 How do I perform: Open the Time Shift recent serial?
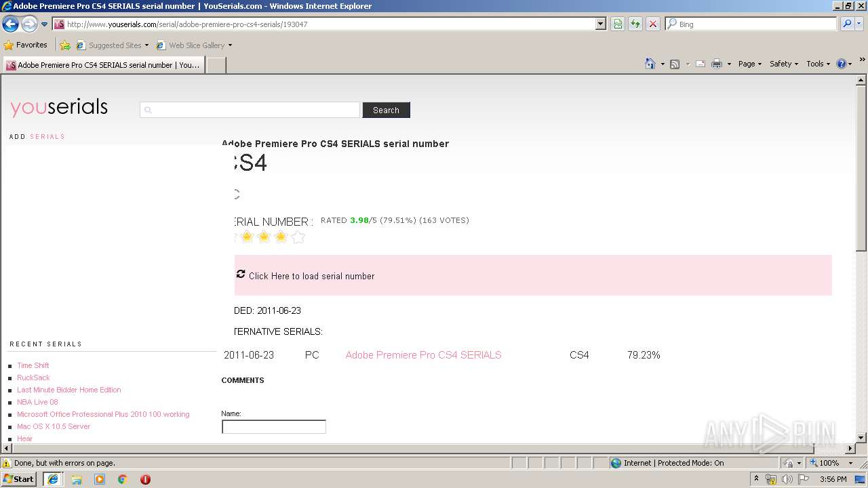click(x=33, y=365)
